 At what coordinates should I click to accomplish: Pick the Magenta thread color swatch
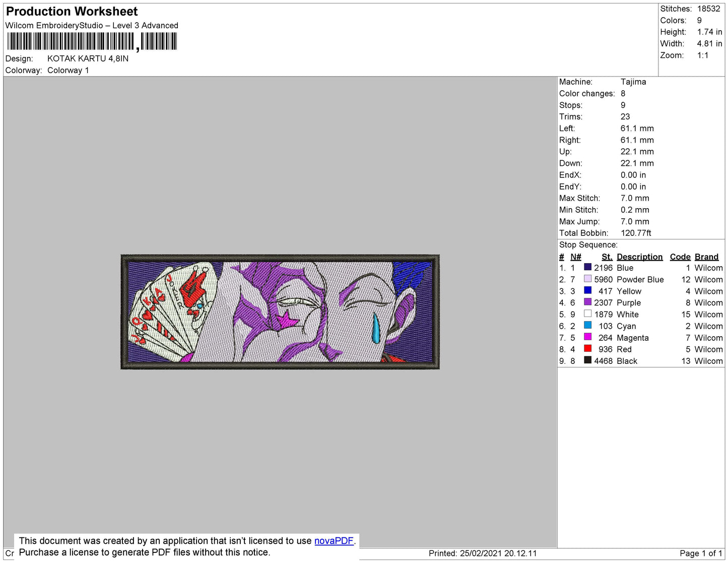pos(587,337)
